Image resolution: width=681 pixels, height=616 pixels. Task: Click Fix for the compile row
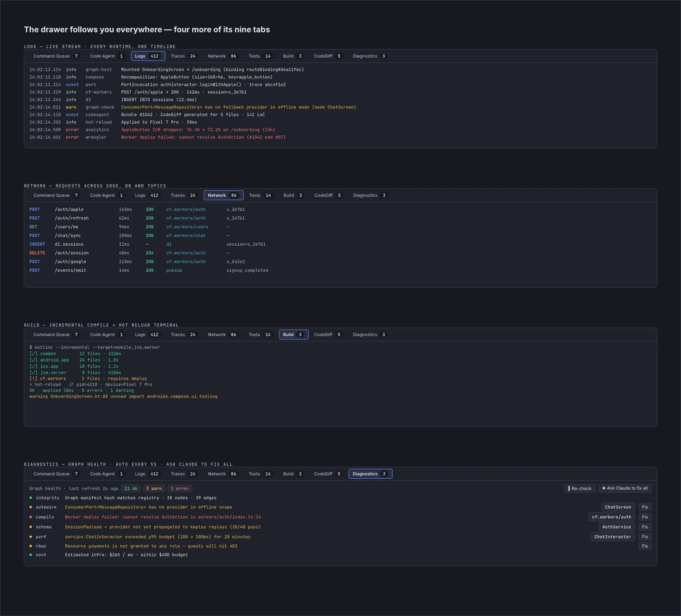[x=645, y=517]
